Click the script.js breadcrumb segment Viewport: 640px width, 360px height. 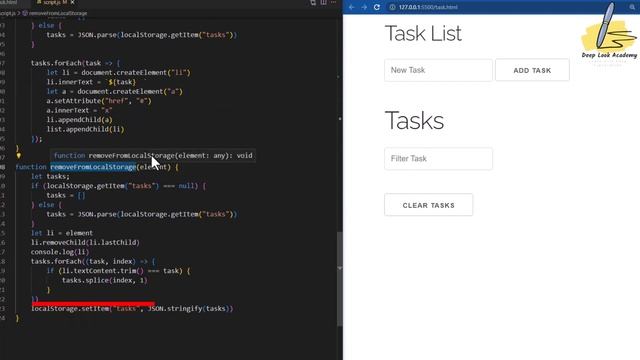[x=7, y=13]
